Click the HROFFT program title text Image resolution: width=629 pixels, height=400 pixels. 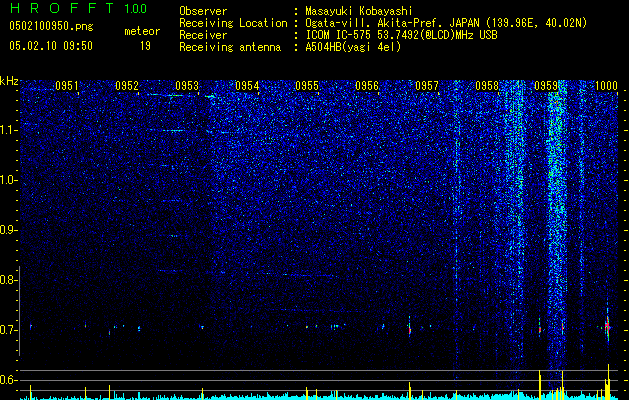click(x=62, y=8)
